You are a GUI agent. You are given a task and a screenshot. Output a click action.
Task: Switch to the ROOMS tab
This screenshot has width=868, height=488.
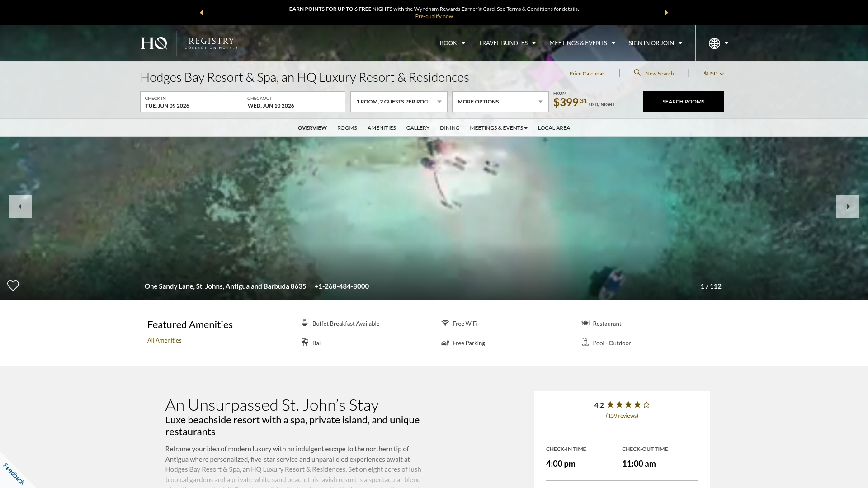tap(347, 128)
